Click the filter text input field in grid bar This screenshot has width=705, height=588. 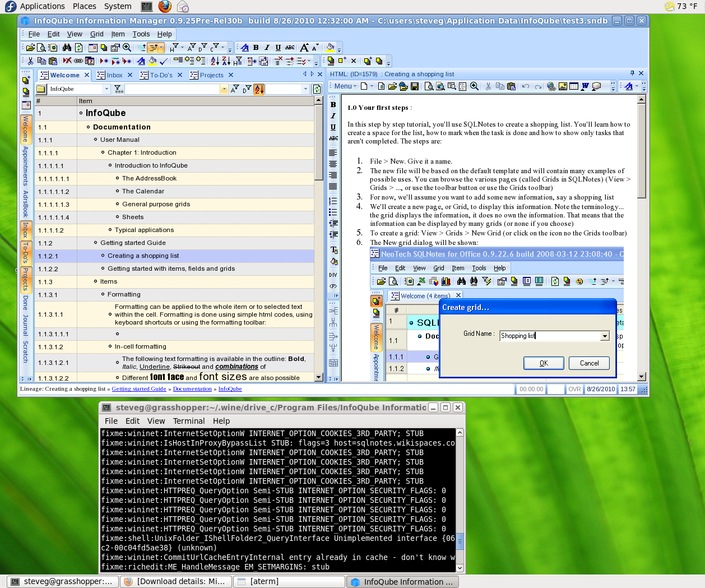coord(173,89)
